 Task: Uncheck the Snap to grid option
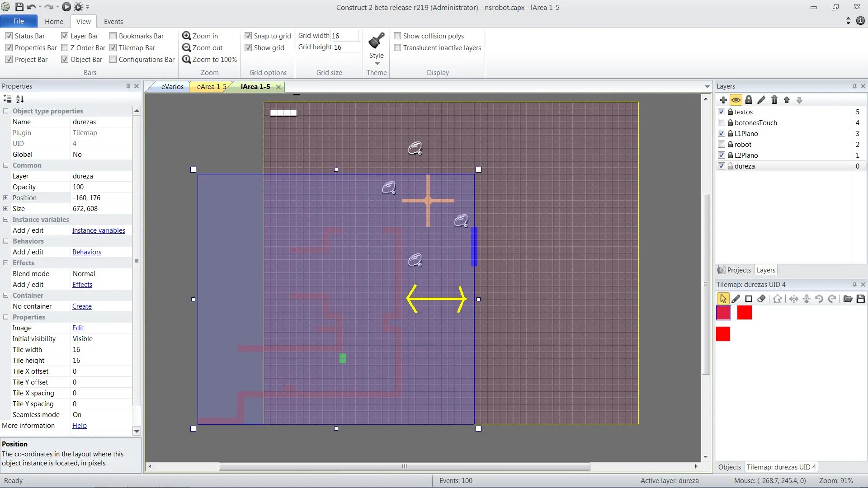pyautogui.click(x=248, y=36)
